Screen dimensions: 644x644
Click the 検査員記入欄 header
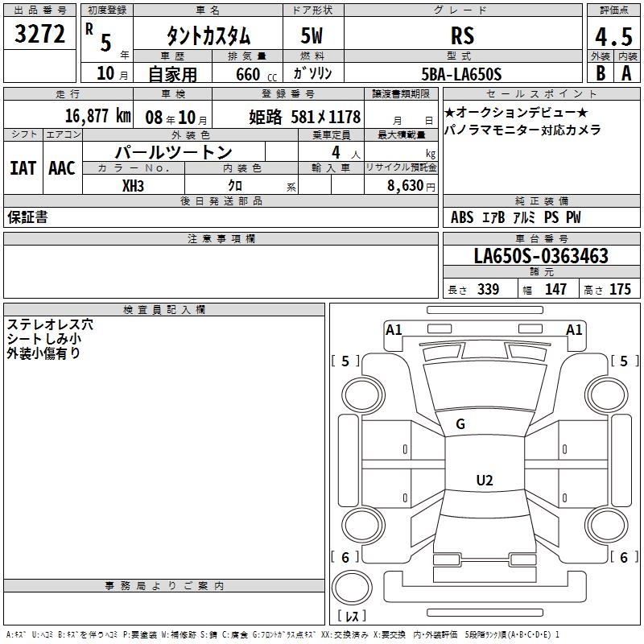[164, 310]
